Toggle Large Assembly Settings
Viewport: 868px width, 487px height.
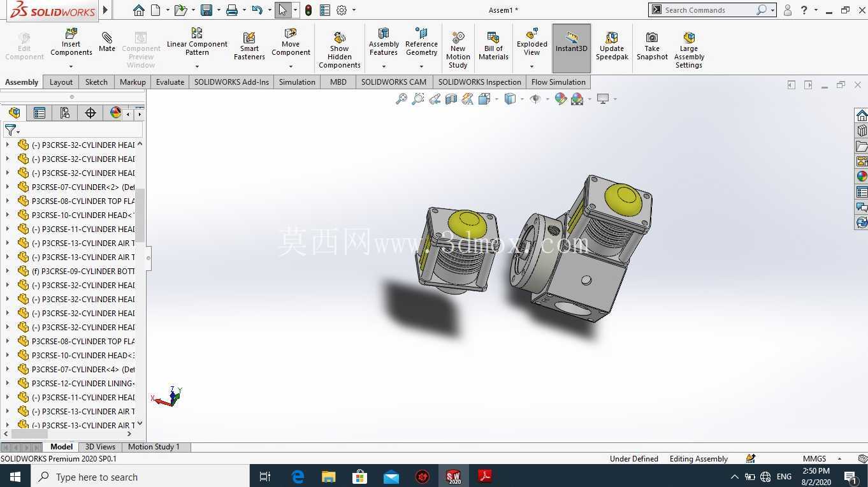click(689, 48)
